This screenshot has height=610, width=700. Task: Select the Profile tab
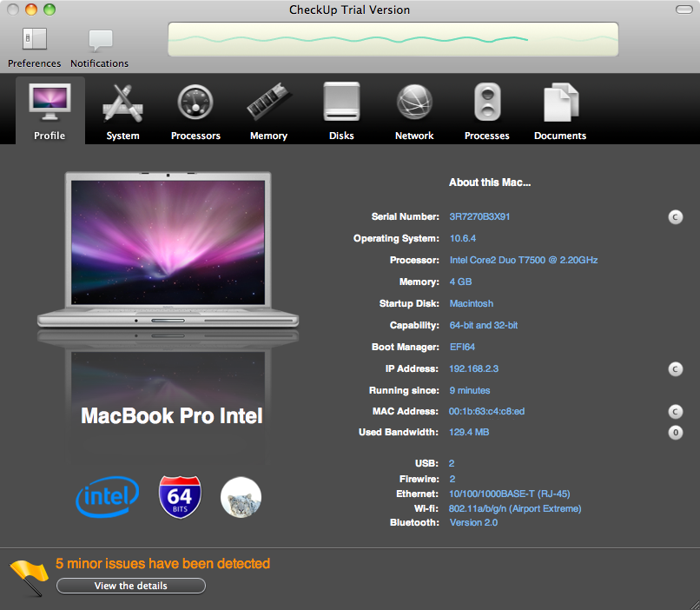50,110
